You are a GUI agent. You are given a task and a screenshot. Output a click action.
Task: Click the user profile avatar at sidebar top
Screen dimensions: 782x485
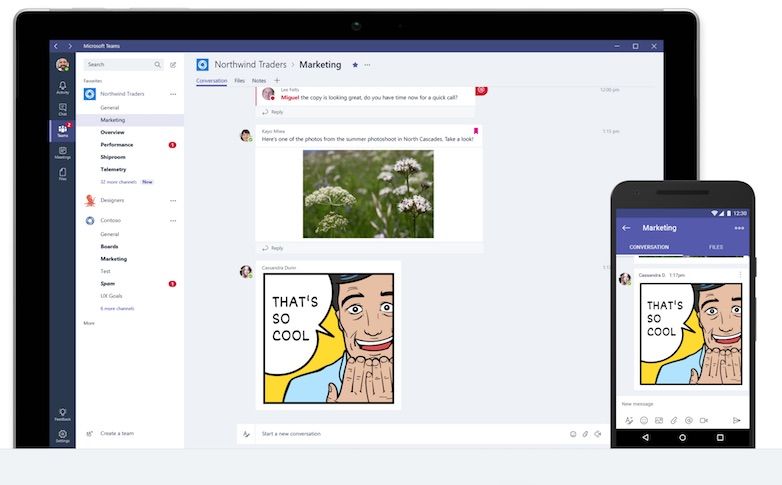(x=62, y=64)
